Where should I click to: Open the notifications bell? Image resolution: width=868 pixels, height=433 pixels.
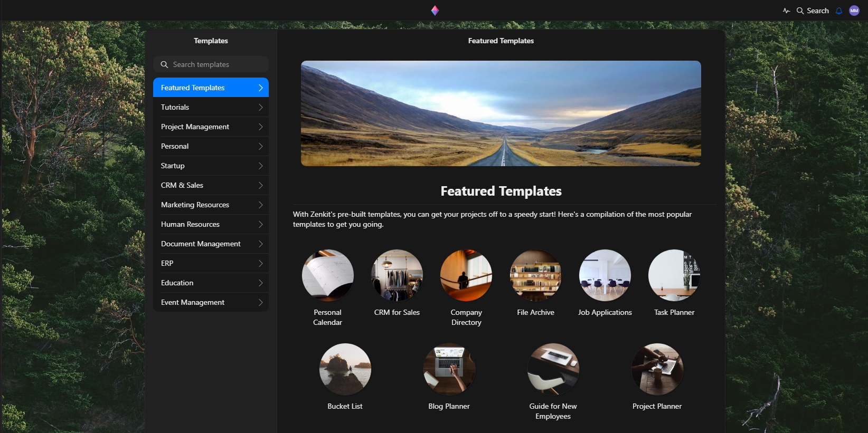click(x=838, y=11)
